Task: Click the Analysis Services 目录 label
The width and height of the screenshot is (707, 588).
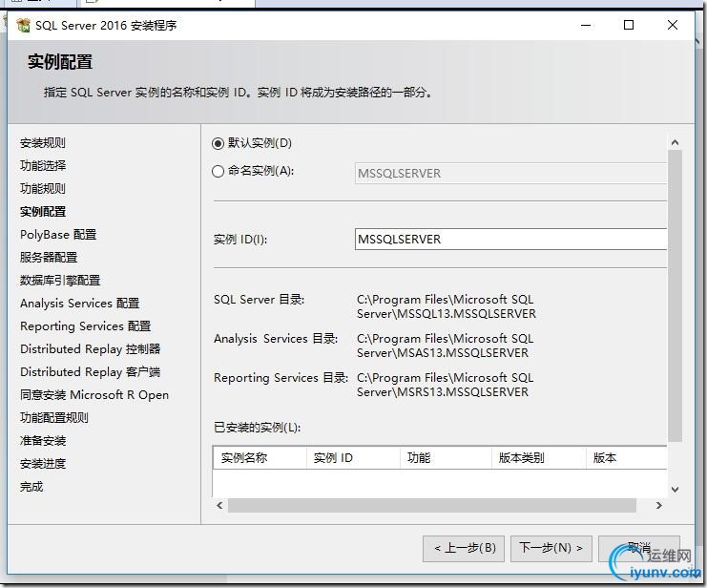Action: [x=276, y=339]
